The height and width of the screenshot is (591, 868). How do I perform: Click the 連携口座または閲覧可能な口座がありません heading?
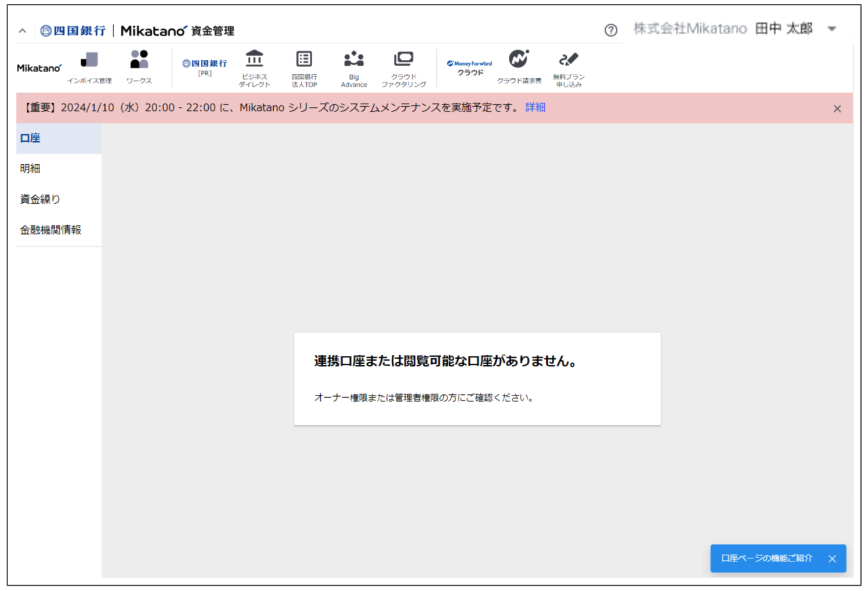pyautogui.click(x=446, y=361)
